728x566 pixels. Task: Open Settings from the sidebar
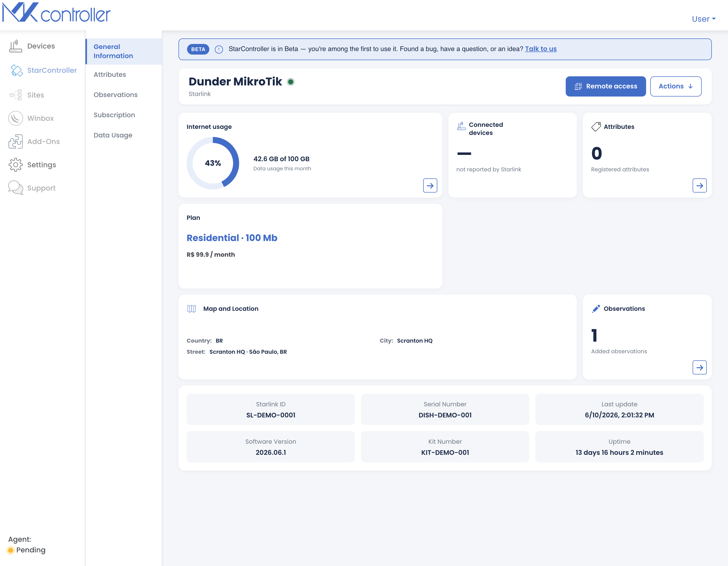(x=42, y=165)
